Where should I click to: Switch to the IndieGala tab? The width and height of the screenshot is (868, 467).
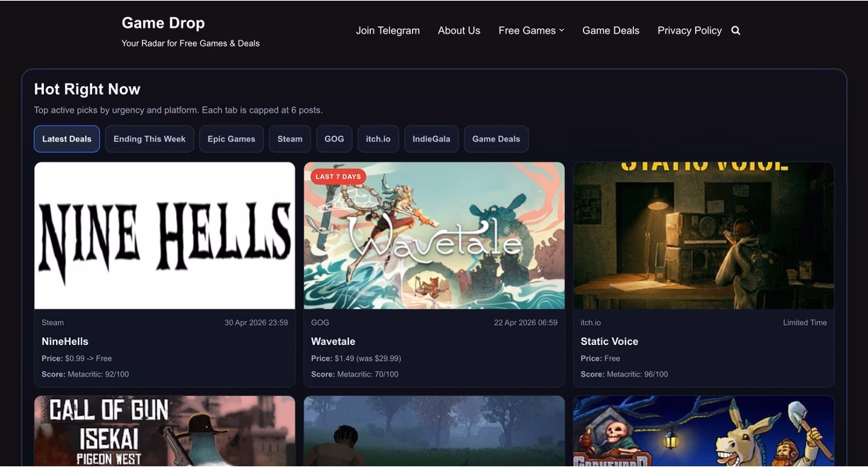(x=431, y=139)
